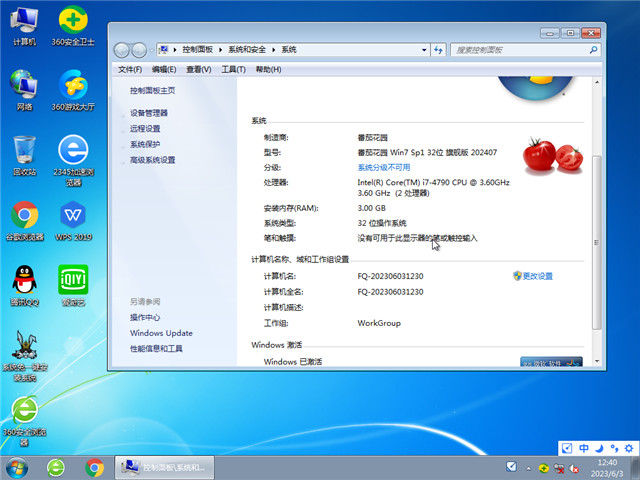The image size is (640, 480).
Task: Click the search magnifier icon
Action: point(593,50)
